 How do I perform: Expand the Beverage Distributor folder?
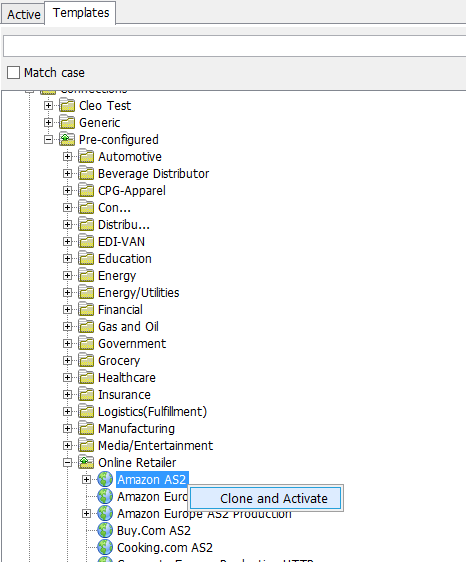(x=67, y=173)
